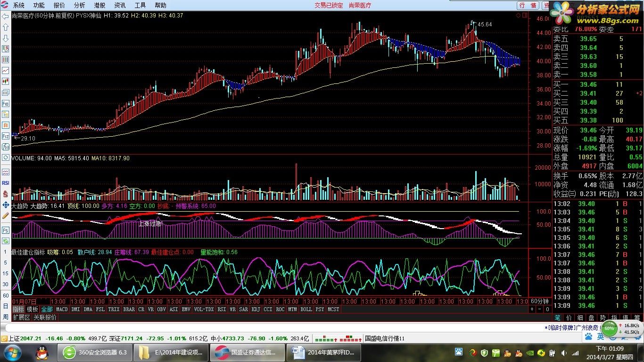The width and height of the screenshot is (644, 362).
Task: Click the RSI indicator icon in sidebar
Action: point(6,183)
